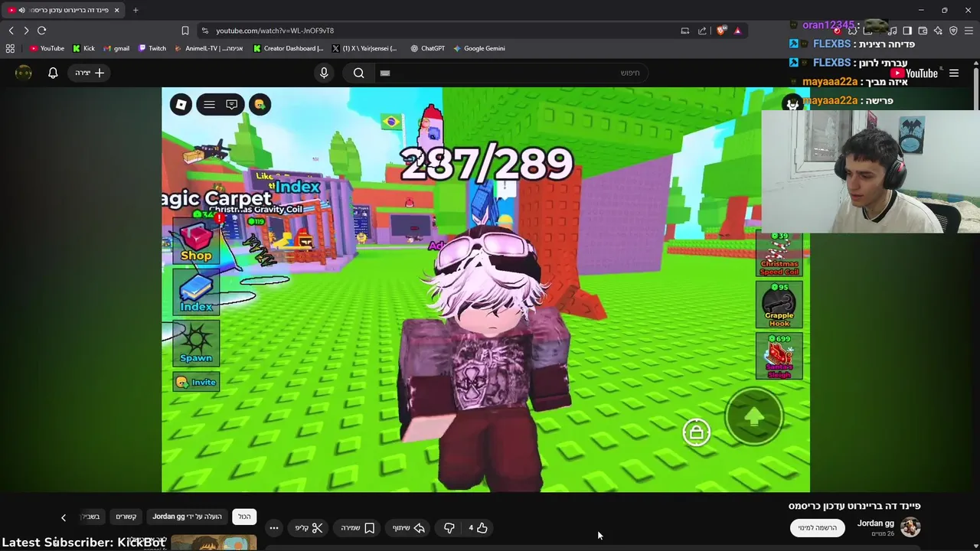Open new browser tab with plus
The image size is (980, 551).
[x=136, y=10]
